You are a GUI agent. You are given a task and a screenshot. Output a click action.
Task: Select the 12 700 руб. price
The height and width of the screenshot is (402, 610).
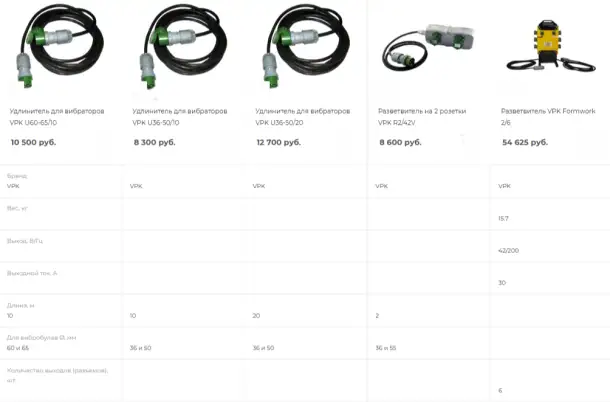(279, 142)
